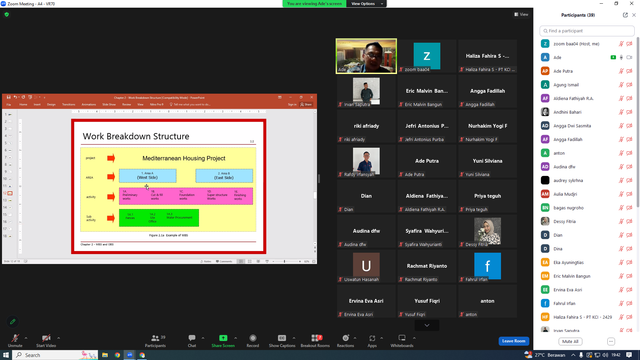640x360 pixels.
Task: Toggle zoom baa04 host camera icon
Action: [x=629, y=44]
